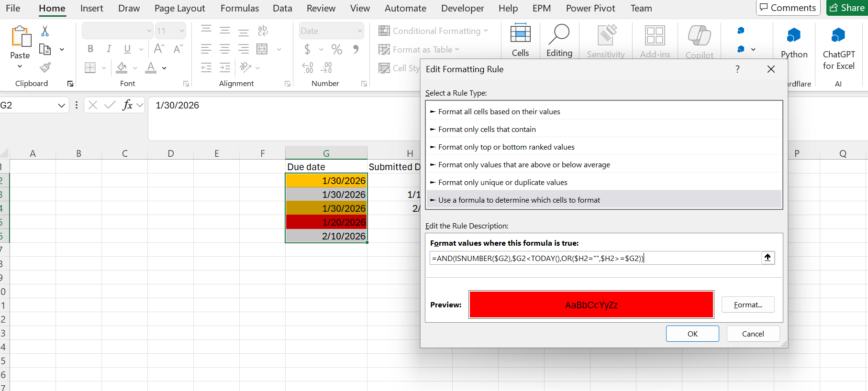Collapse the rule formula range selector arrow
Viewport: 868px width, 391px height.
[x=768, y=258]
